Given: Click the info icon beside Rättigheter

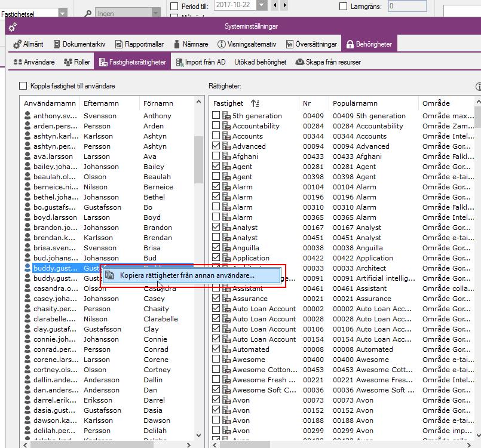Looking at the screenshot, I should [479, 87].
